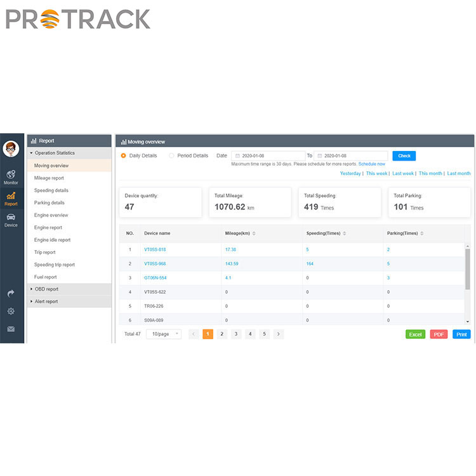Open device VT05S-818 link
Image resolution: width=476 pixels, height=476 pixels.
pos(155,249)
